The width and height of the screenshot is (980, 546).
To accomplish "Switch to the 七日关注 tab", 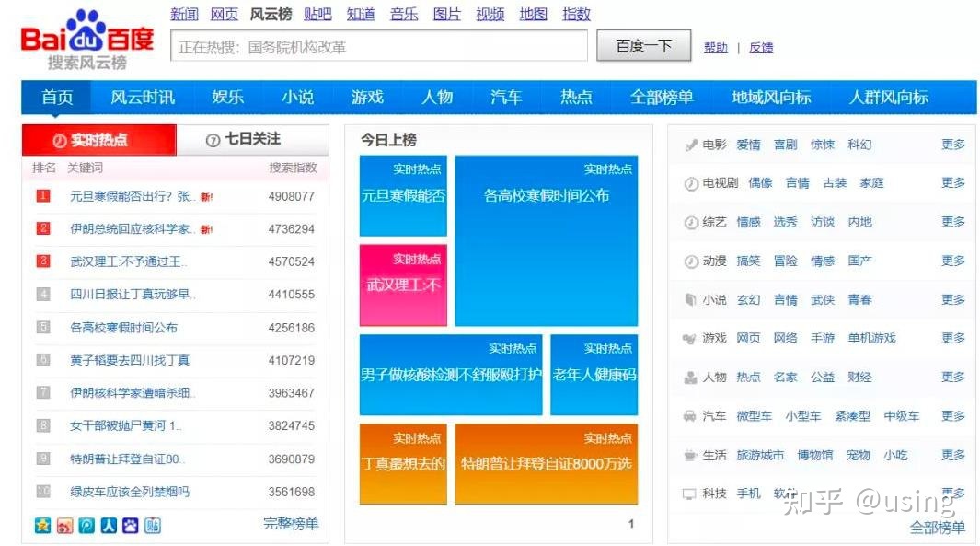I will click(252, 139).
